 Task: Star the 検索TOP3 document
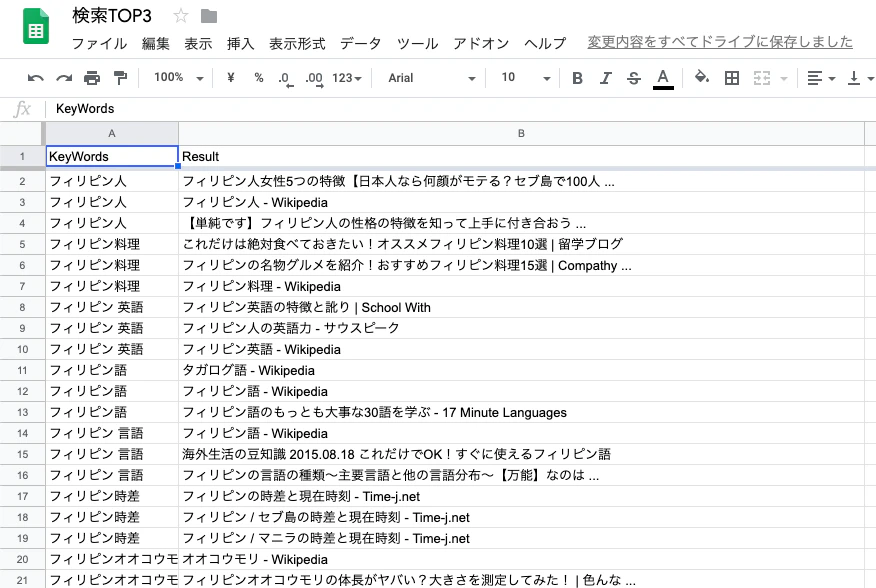click(180, 16)
